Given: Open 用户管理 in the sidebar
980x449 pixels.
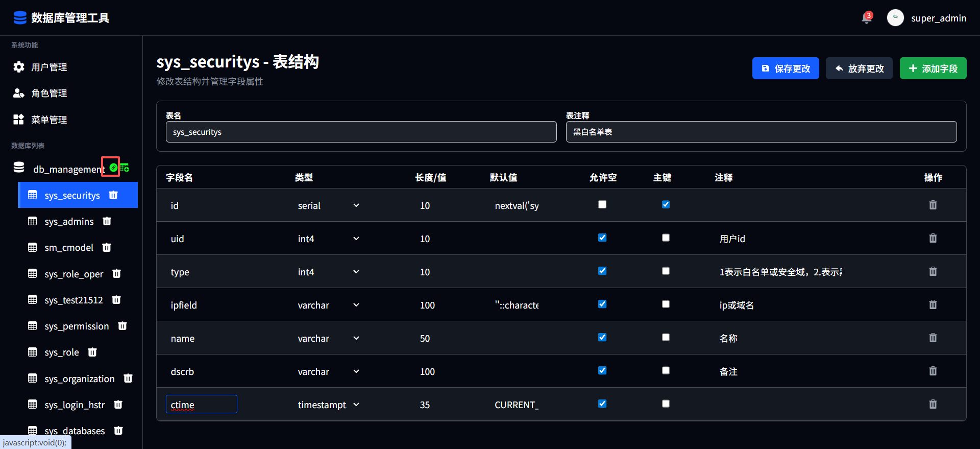Looking at the screenshot, I should coord(49,67).
